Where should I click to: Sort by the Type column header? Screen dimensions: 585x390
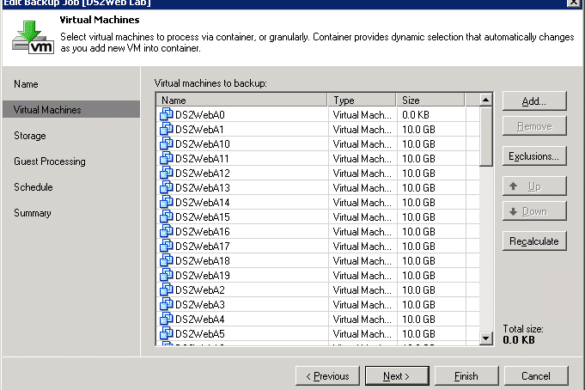click(x=361, y=100)
